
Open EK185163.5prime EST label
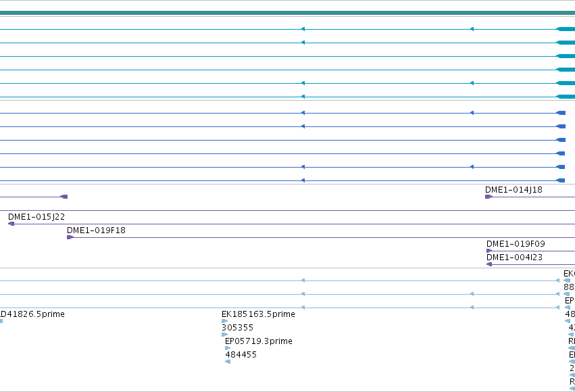[x=258, y=314]
